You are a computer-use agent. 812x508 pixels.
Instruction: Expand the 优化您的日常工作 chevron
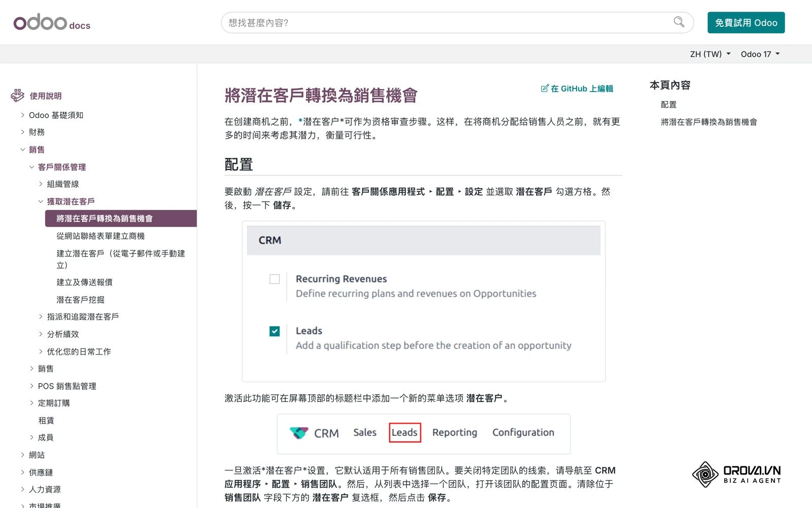[41, 351]
